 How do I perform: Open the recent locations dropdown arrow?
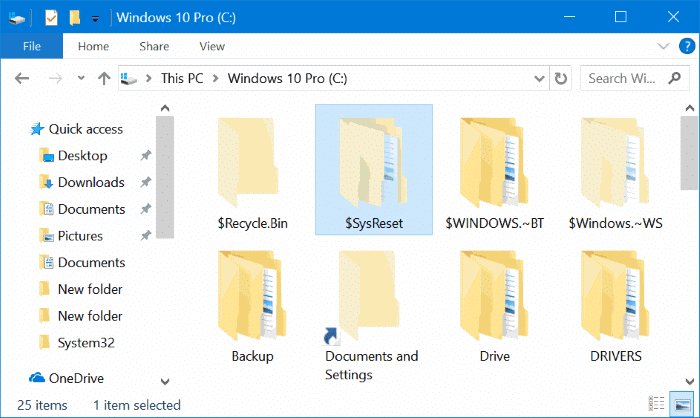coord(81,78)
